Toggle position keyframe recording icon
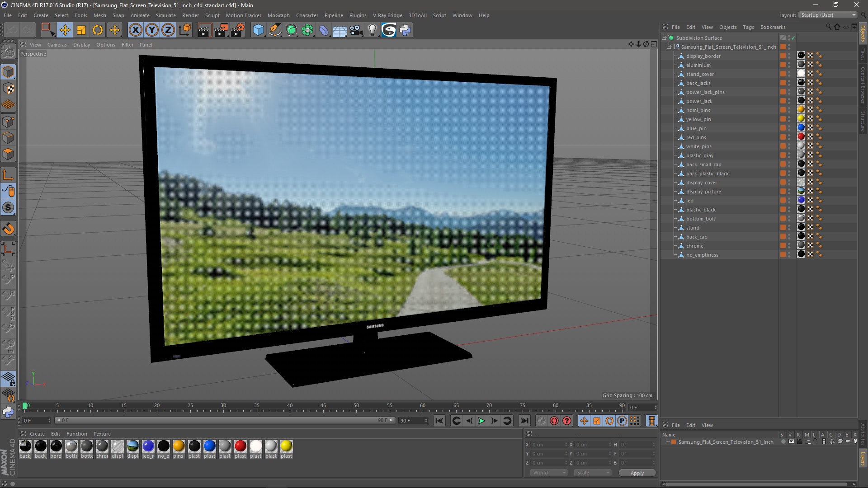Viewport: 868px width, 488px height. coord(584,421)
